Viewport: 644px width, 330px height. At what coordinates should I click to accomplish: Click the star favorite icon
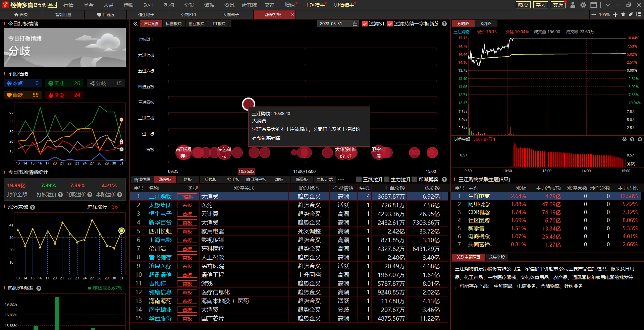623,14
